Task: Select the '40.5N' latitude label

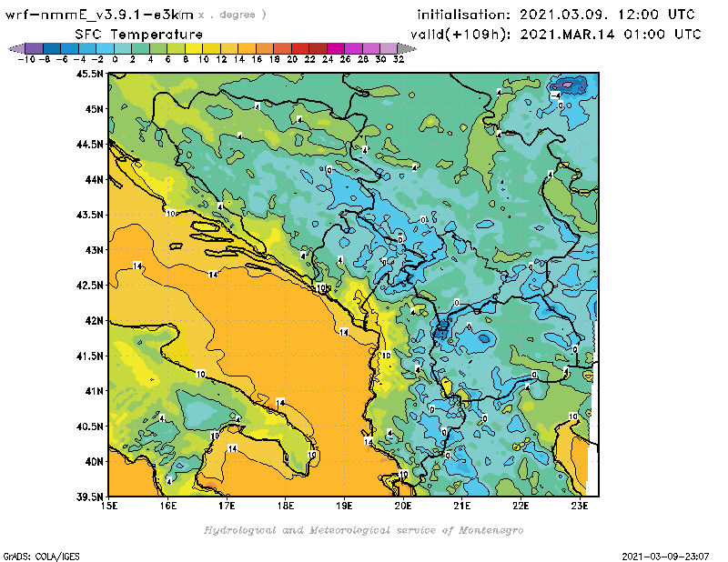Action: click(x=89, y=427)
